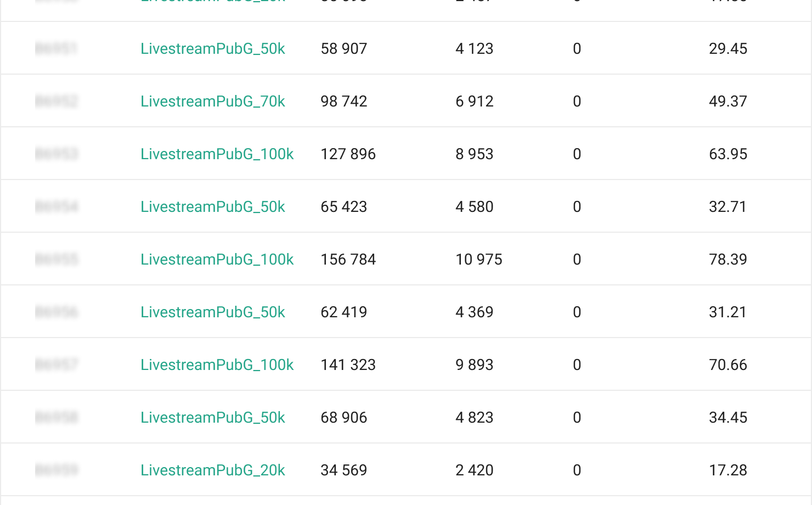Image resolution: width=812 pixels, height=505 pixels.
Task: Click the 78.39 value
Action: tap(728, 260)
